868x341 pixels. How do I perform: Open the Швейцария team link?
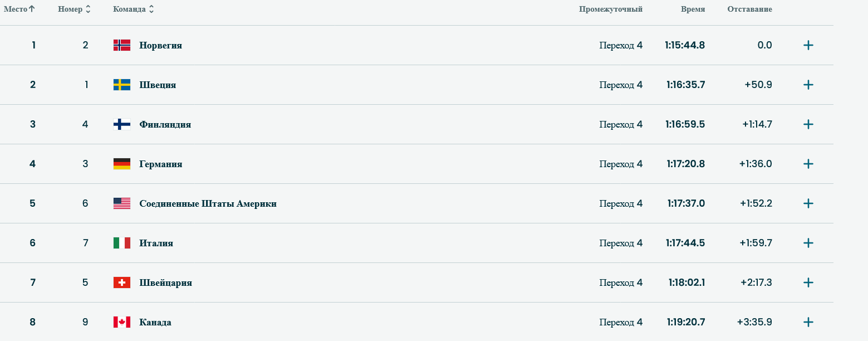[x=165, y=282]
